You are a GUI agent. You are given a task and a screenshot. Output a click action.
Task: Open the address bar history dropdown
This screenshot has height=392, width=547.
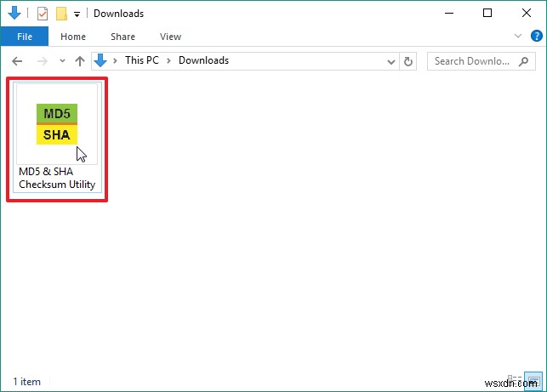(x=391, y=62)
